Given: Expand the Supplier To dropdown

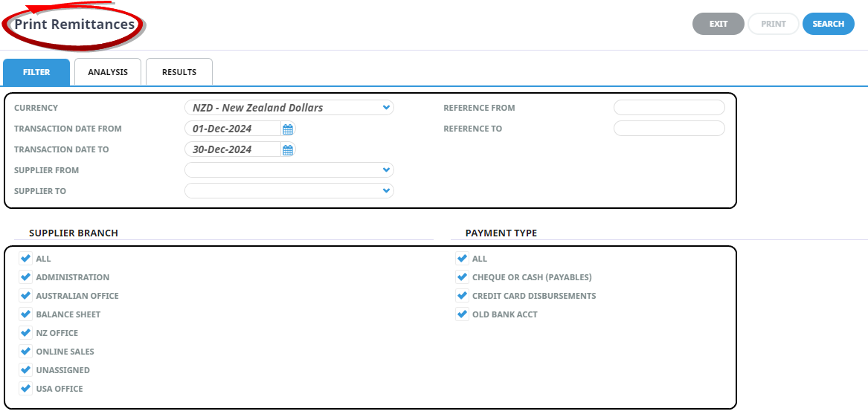Looking at the screenshot, I should pyautogui.click(x=385, y=191).
